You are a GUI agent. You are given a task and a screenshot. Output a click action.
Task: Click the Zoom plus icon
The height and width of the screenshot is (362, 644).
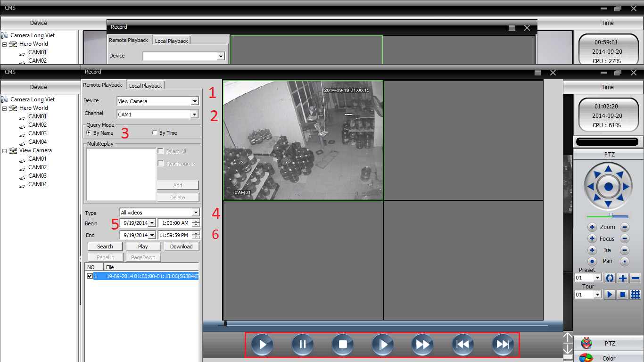pyautogui.click(x=592, y=227)
